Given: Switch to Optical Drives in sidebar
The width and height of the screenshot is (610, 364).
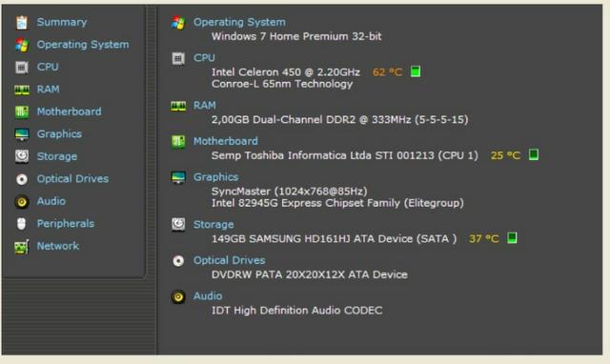Looking at the screenshot, I should [72, 179].
